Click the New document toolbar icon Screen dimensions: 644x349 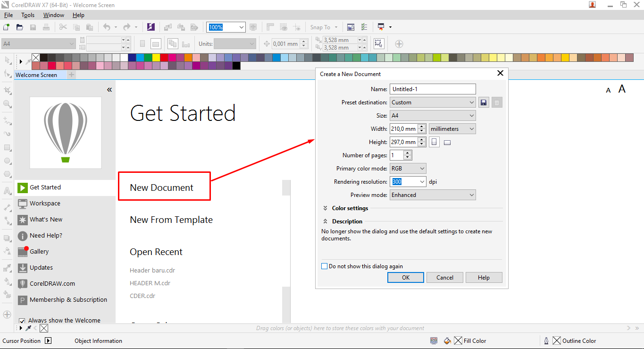click(x=6, y=27)
